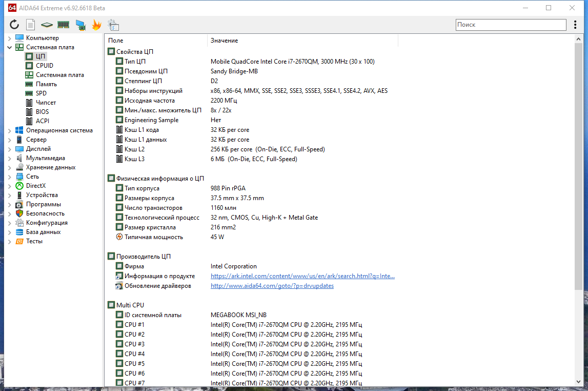Expand the Тесты tree node
The height and width of the screenshot is (391, 588).
[x=9, y=241]
